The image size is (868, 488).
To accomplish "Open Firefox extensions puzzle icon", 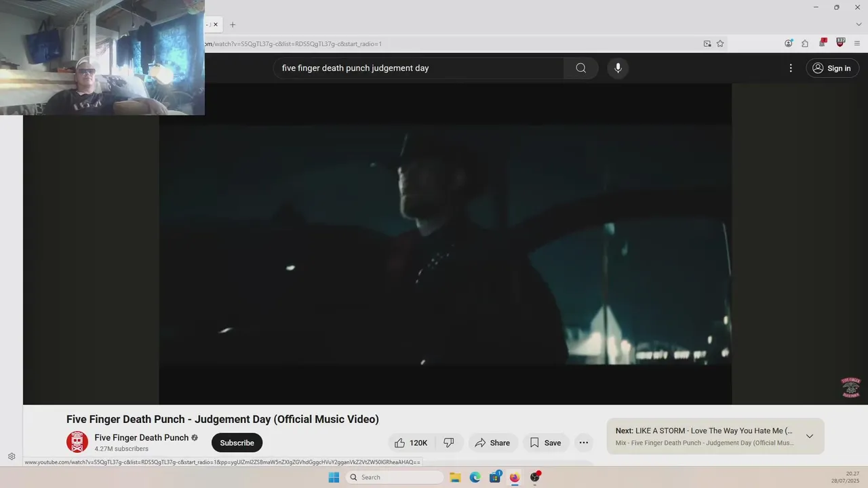I will point(805,43).
